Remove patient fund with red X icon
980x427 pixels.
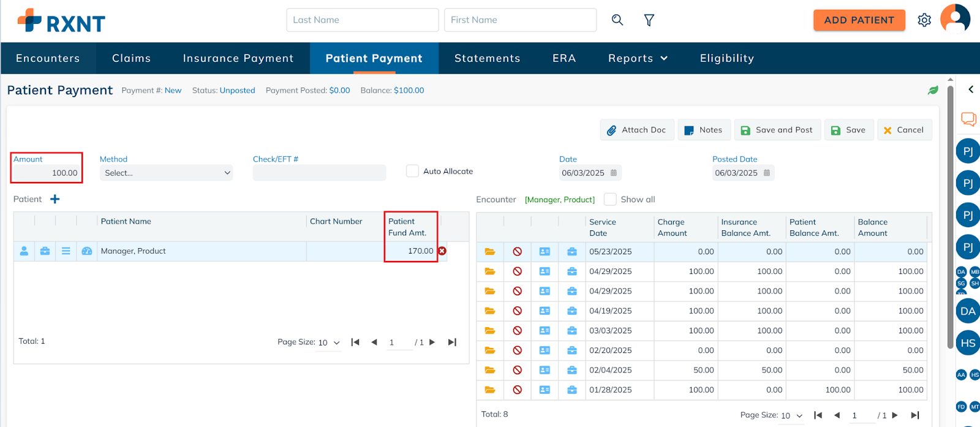click(x=442, y=251)
